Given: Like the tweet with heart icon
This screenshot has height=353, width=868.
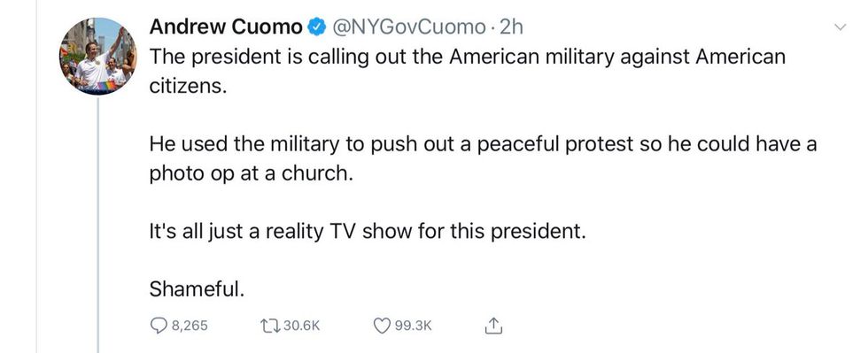Looking at the screenshot, I should (383, 326).
